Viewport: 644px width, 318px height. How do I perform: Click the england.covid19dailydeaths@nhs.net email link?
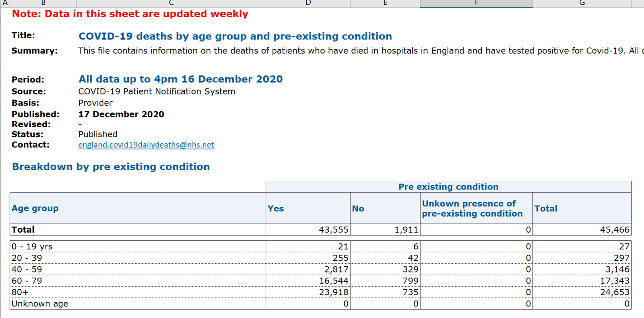(x=146, y=145)
